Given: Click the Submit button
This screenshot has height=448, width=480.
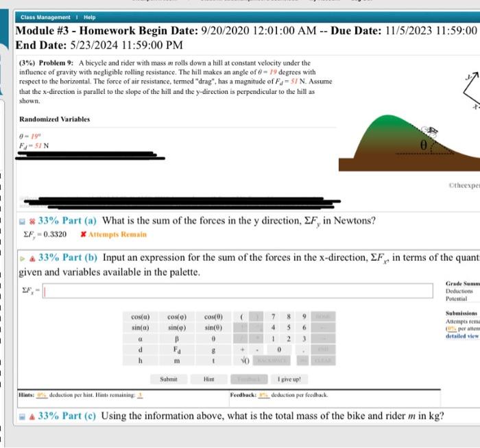Looking at the screenshot, I should (169, 379).
